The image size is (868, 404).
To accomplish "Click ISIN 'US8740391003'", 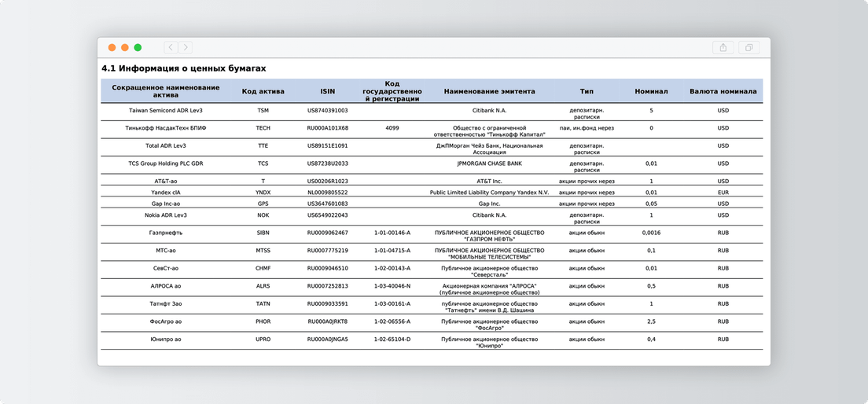I will pyautogui.click(x=328, y=110).
